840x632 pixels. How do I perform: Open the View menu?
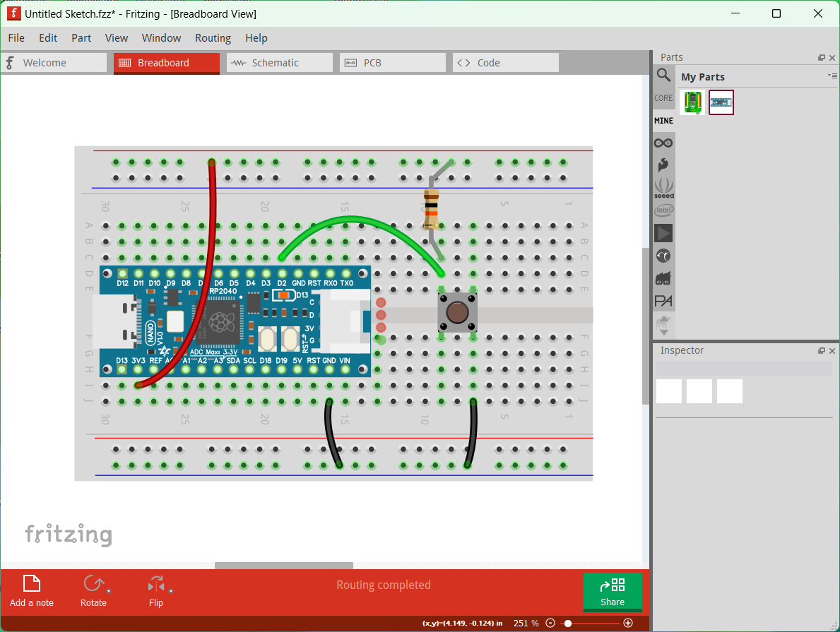click(x=117, y=38)
